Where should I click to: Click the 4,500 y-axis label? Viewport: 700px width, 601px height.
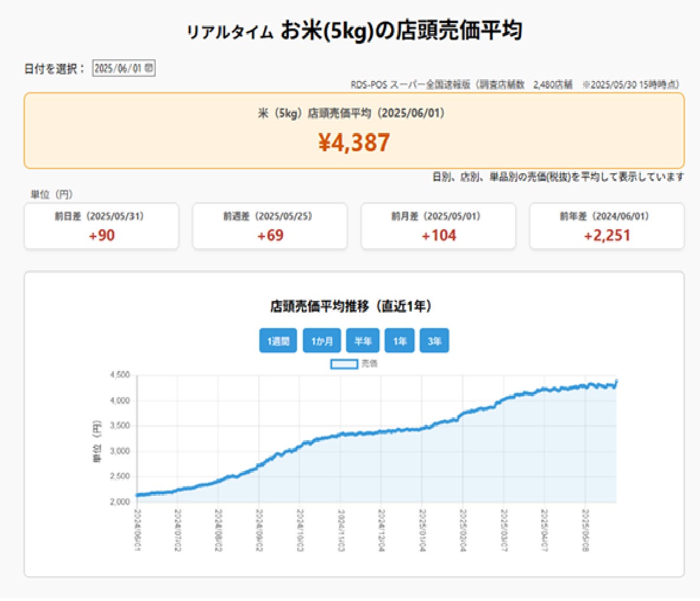(120, 375)
